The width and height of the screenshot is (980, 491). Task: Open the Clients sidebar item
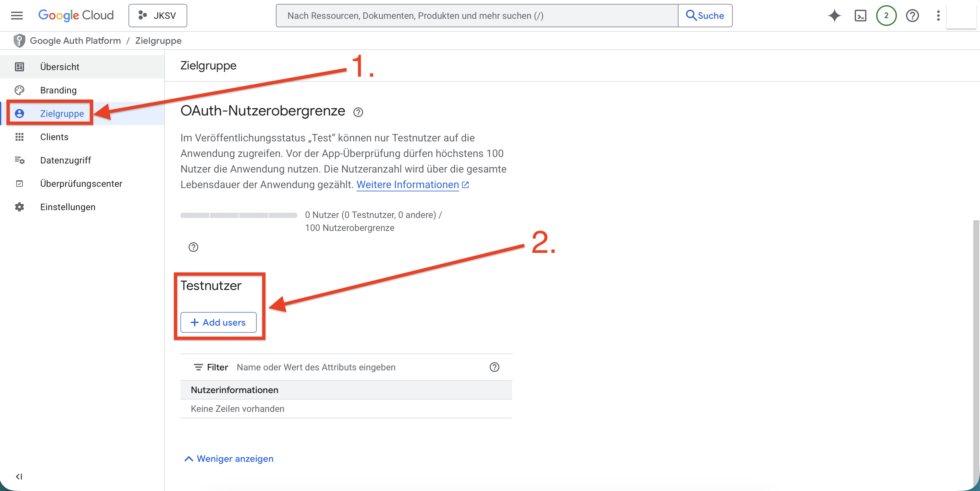(55, 137)
